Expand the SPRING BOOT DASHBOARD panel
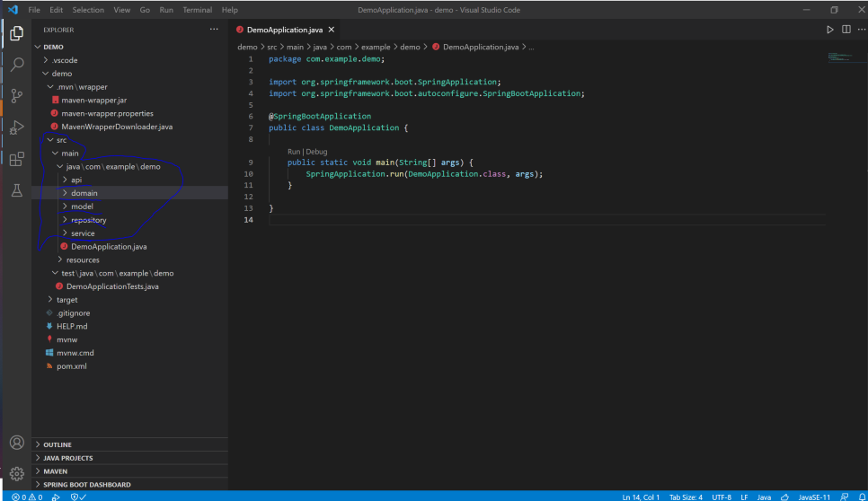This screenshot has height=501, width=868. (x=86, y=485)
